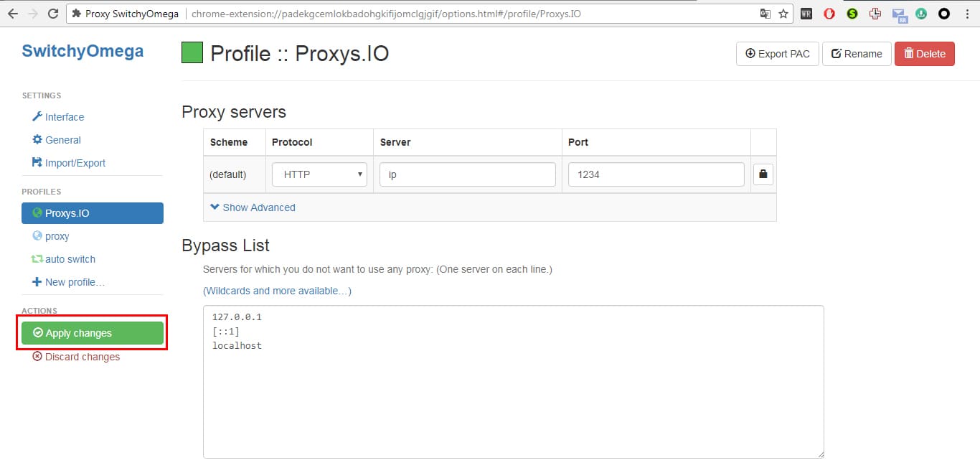
Task: Open Interface settings
Action: (58, 117)
